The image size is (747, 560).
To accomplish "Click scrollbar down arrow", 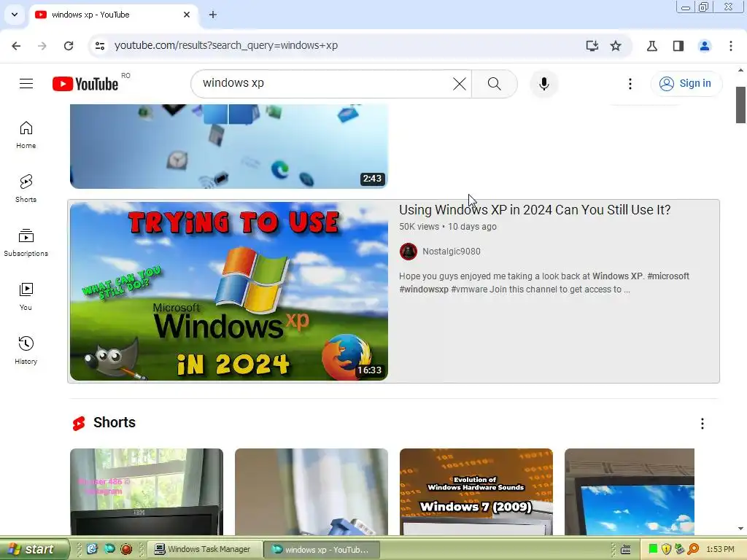I will coord(740,529).
